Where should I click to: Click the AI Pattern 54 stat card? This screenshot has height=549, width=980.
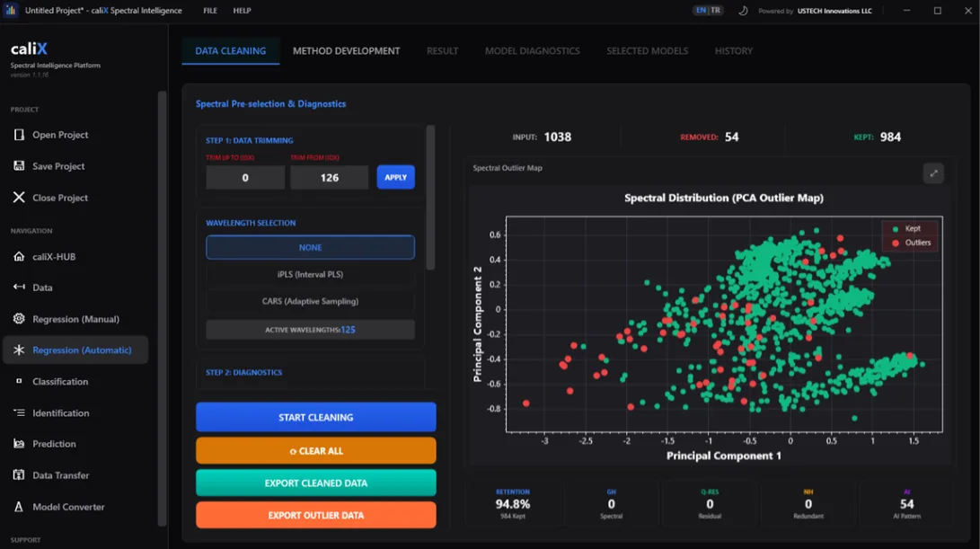(x=906, y=503)
